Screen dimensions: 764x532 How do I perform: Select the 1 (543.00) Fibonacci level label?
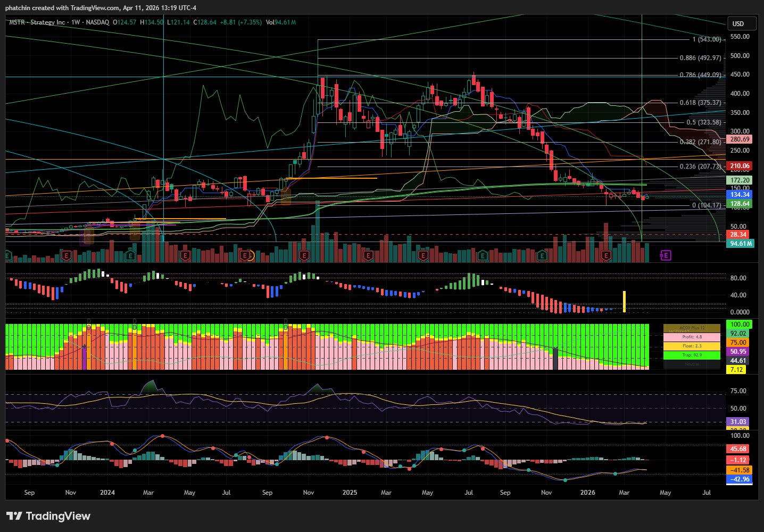[x=707, y=39]
